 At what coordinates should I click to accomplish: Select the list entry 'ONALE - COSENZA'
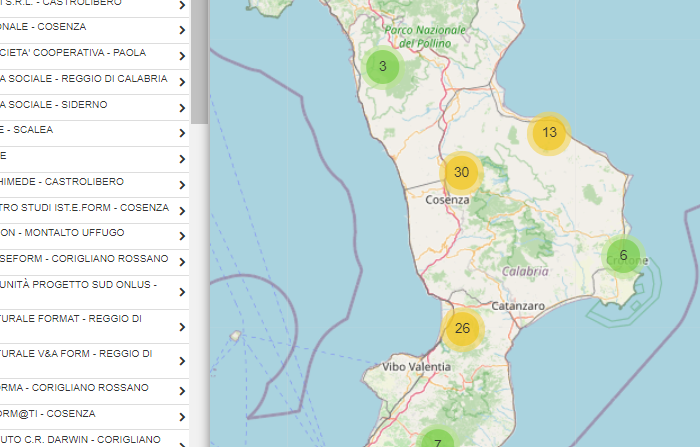coord(94,30)
